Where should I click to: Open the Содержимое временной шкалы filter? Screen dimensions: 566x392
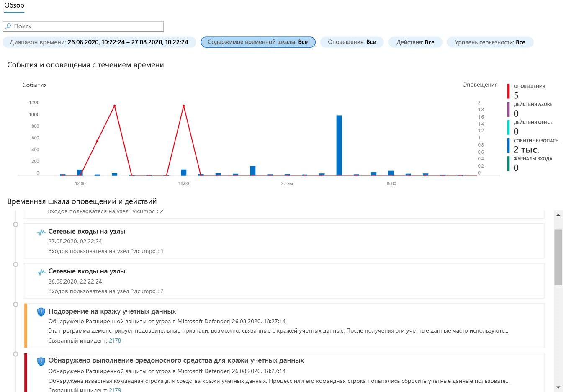pyautogui.click(x=258, y=42)
